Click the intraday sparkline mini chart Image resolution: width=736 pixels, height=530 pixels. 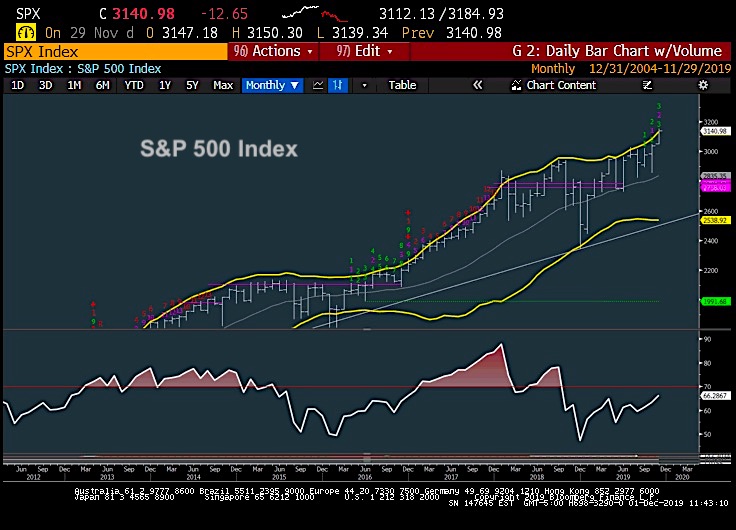tap(315, 14)
